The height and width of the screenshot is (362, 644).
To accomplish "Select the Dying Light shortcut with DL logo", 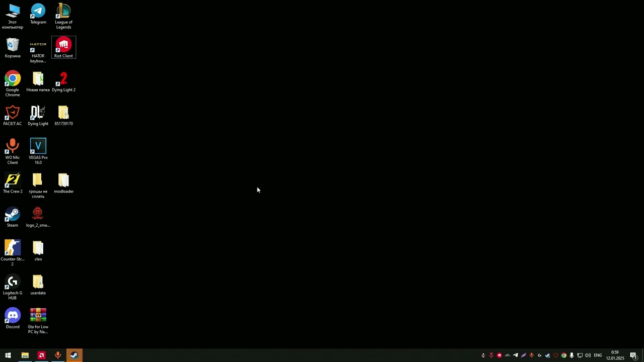I will [38, 116].
